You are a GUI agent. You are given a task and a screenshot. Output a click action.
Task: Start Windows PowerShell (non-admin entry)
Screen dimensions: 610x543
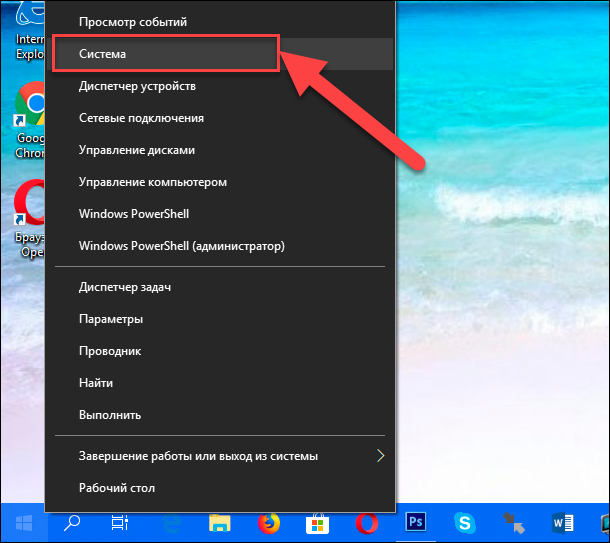[x=220, y=214]
